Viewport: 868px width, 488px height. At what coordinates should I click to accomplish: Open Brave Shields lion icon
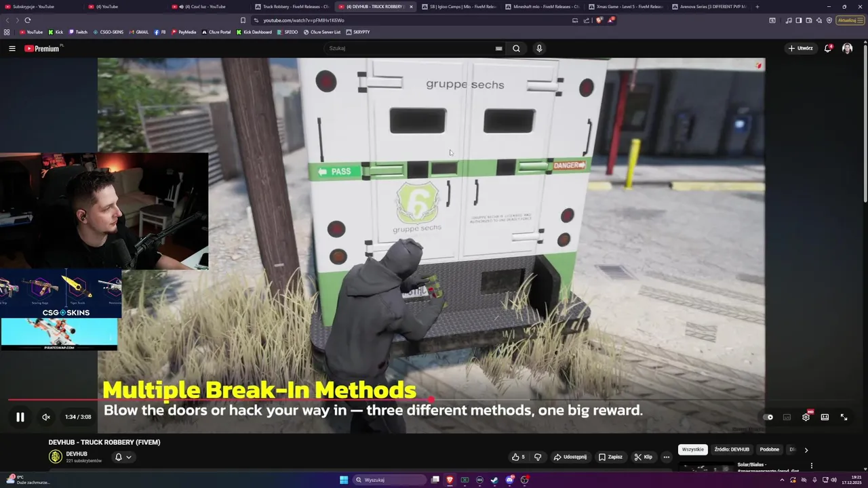(599, 20)
